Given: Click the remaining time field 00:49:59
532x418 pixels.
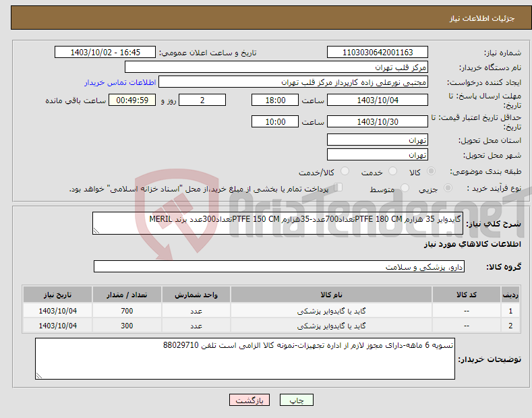Looking at the screenshot, I should coord(132,100).
